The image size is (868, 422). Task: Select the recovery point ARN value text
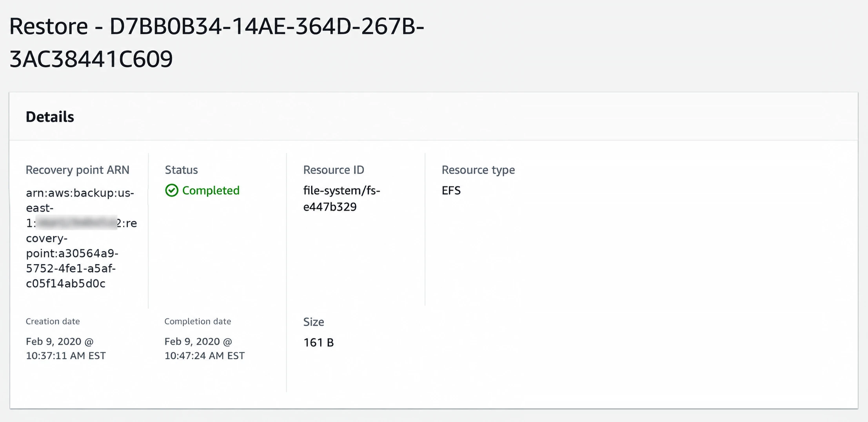point(82,238)
